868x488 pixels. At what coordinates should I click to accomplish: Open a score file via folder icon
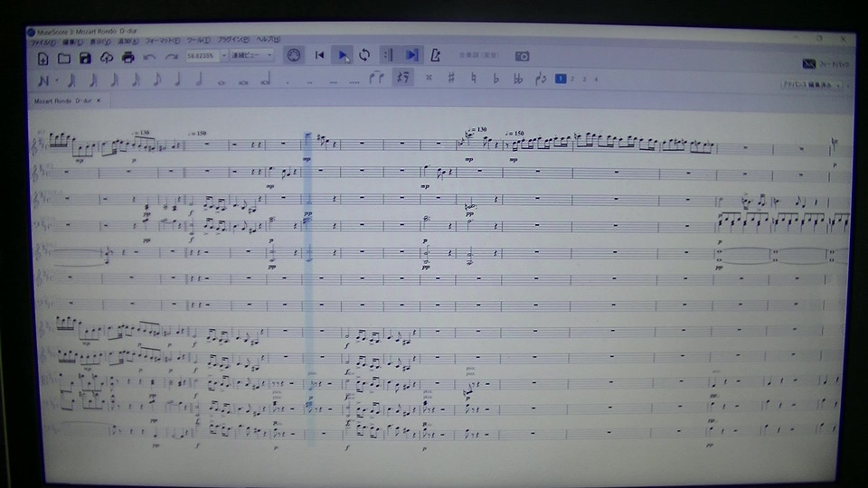click(x=63, y=58)
